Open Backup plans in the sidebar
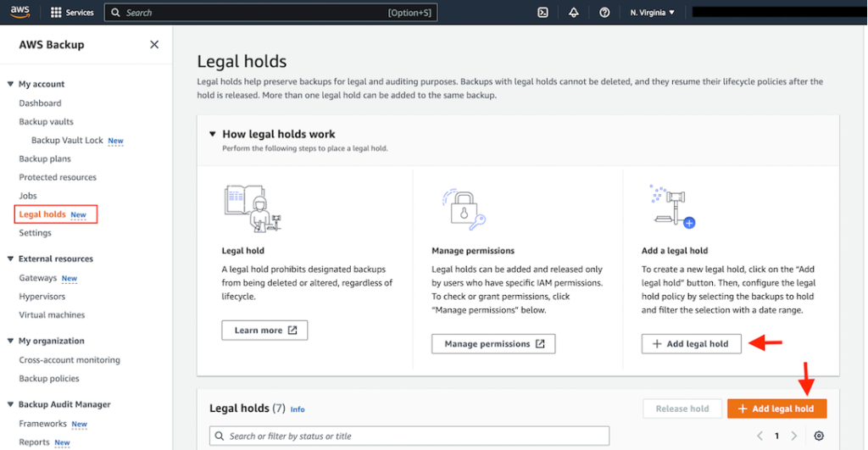This screenshot has width=868, height=450. pos(45,158)
